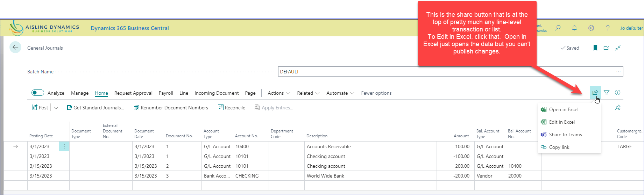The image size is (644, 195).
Task: Expand the Post dropdown arrow
Action: tap(56, 108)
